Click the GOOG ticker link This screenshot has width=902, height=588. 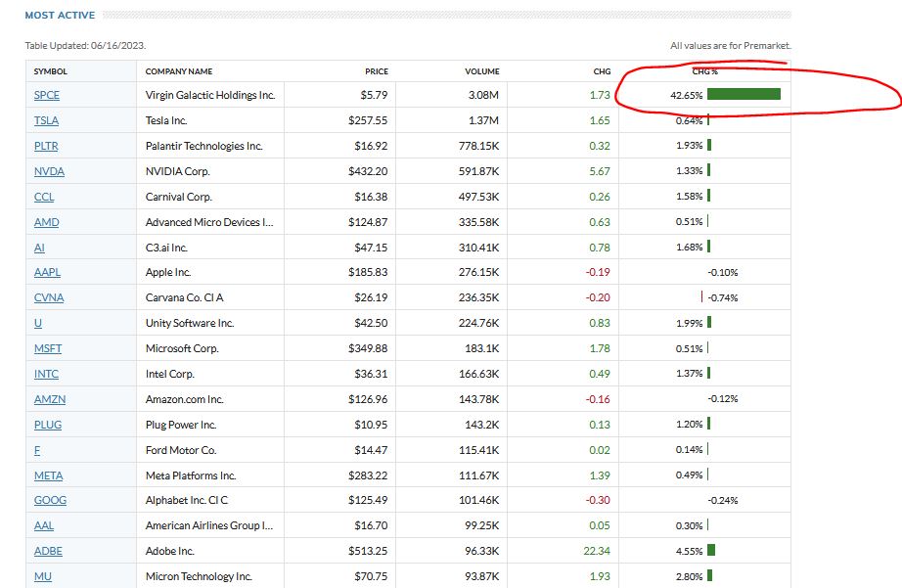pos(50,500)
